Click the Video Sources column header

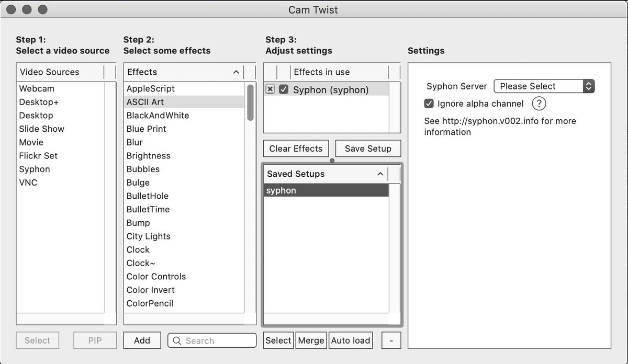click(60, 72)
